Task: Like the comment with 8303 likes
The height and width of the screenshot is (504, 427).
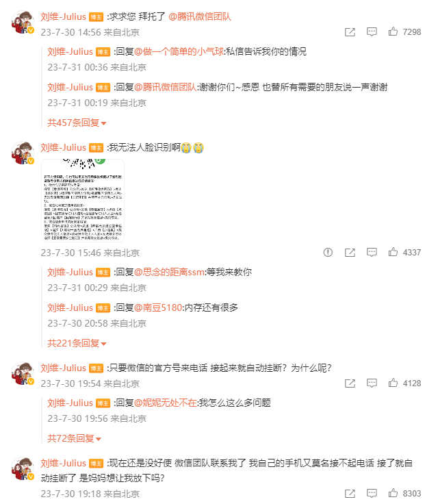Action: tap(393, 493)
